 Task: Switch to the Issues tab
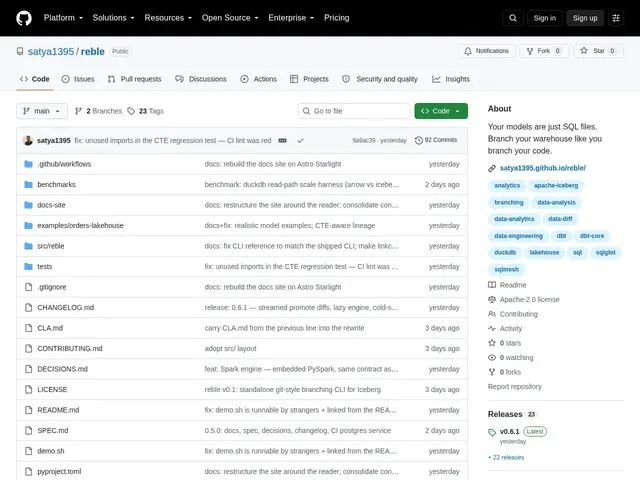[78, 79]
